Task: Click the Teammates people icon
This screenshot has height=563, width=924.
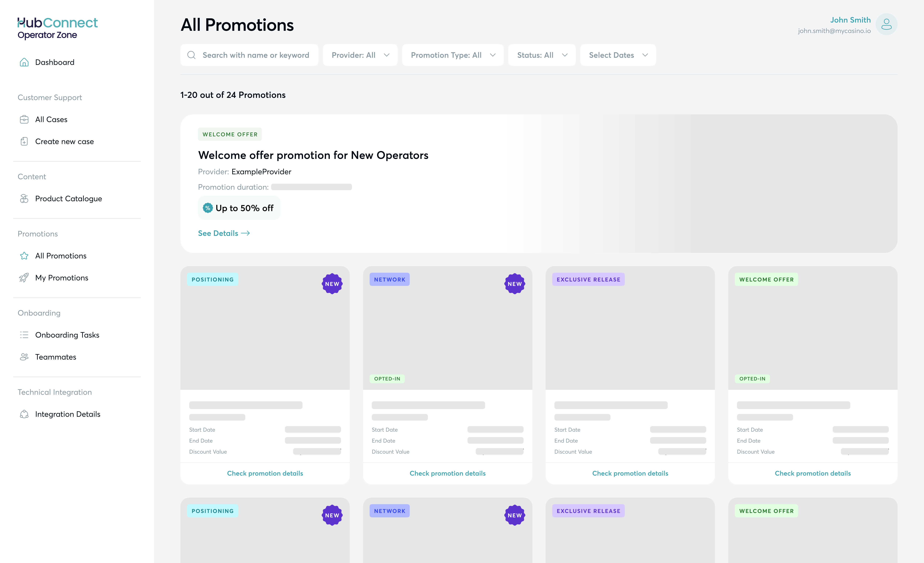Action: 24,357
